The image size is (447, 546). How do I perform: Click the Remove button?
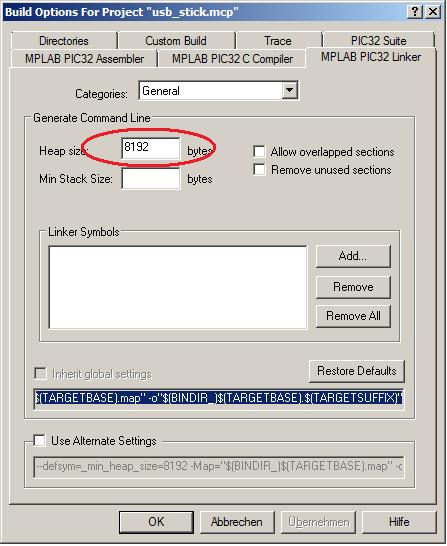tap(353, 287)
